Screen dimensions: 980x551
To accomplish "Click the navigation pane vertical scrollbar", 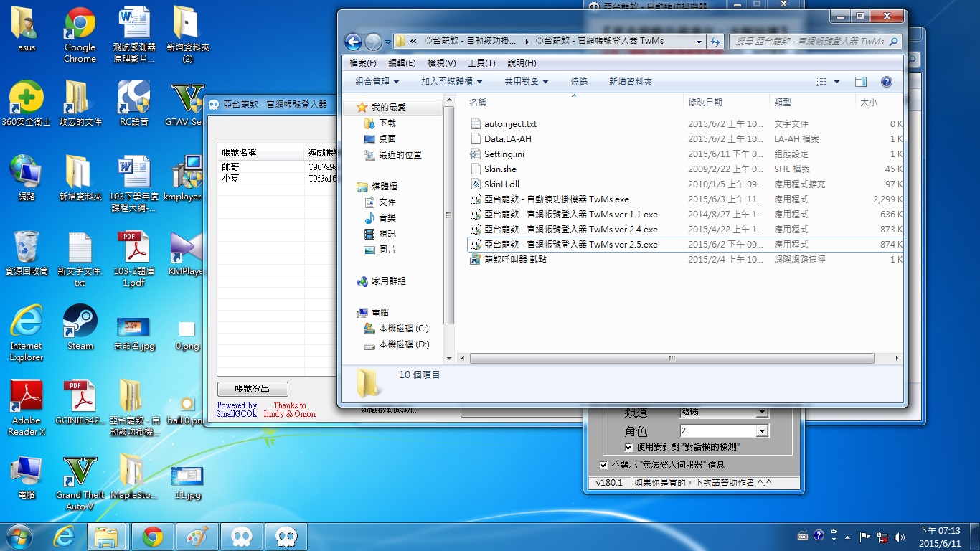I will (x=449, y=215).
